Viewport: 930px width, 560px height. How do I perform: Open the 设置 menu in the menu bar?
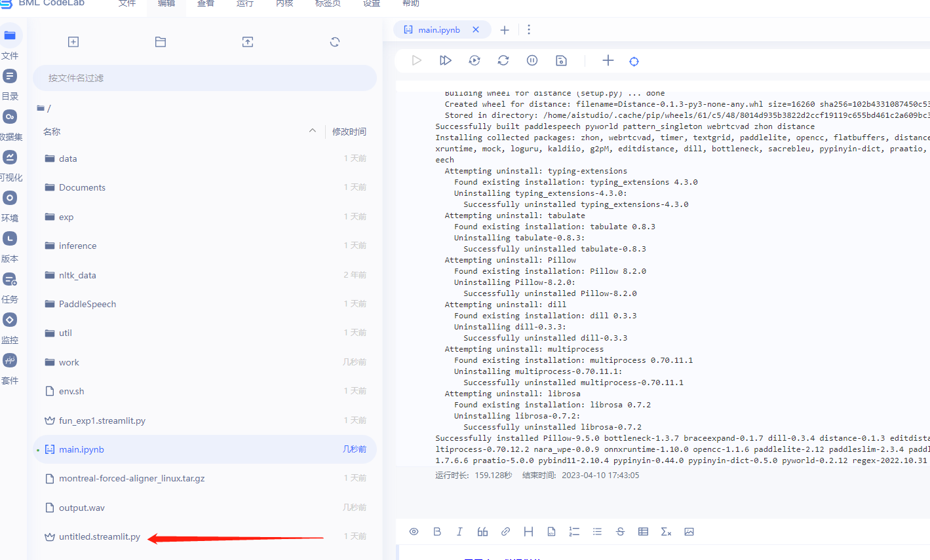click(372, 3)
